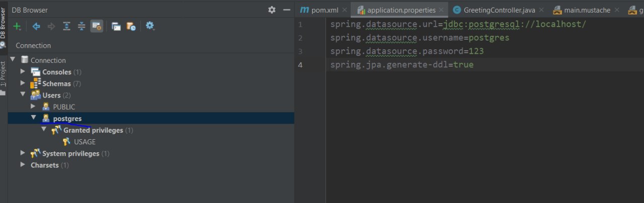The image size is (644, 203).
Task: Expand the Consoles tree node
Action: click(x=23, y=71)
